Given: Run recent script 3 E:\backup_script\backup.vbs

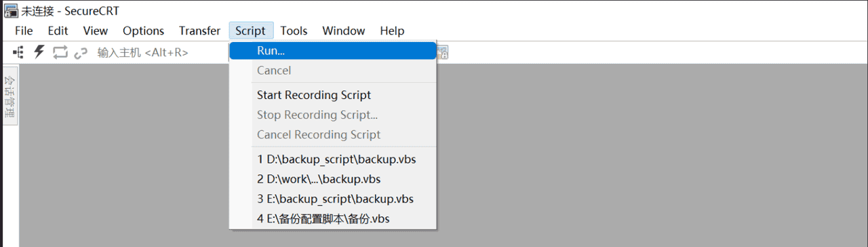Looking at the screenshot, I should [x=333, y=199].
